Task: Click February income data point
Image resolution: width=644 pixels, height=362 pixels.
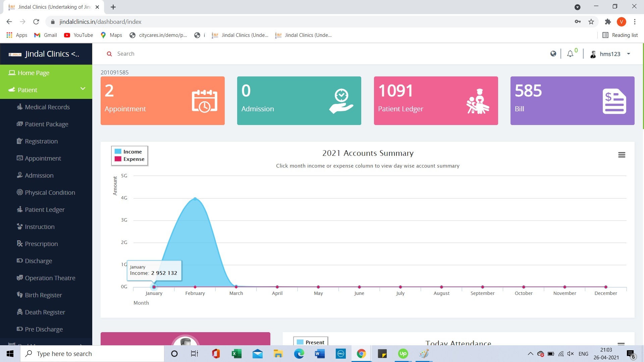Action: [195, 199]
